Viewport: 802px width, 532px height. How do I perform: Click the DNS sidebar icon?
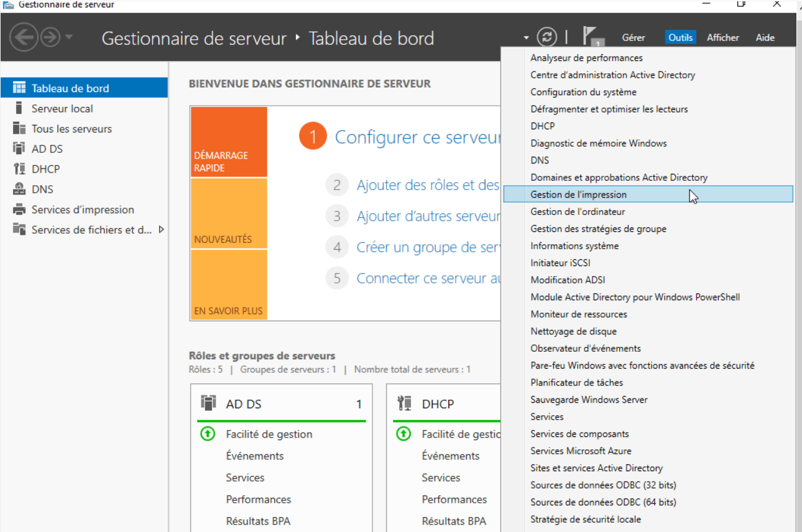pos(19,189)
